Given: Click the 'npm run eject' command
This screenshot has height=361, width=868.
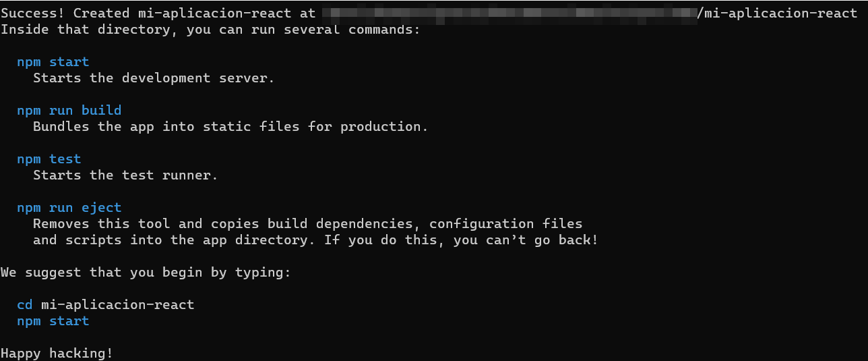Looking at the screenshot, I should [x=69, y=207].
